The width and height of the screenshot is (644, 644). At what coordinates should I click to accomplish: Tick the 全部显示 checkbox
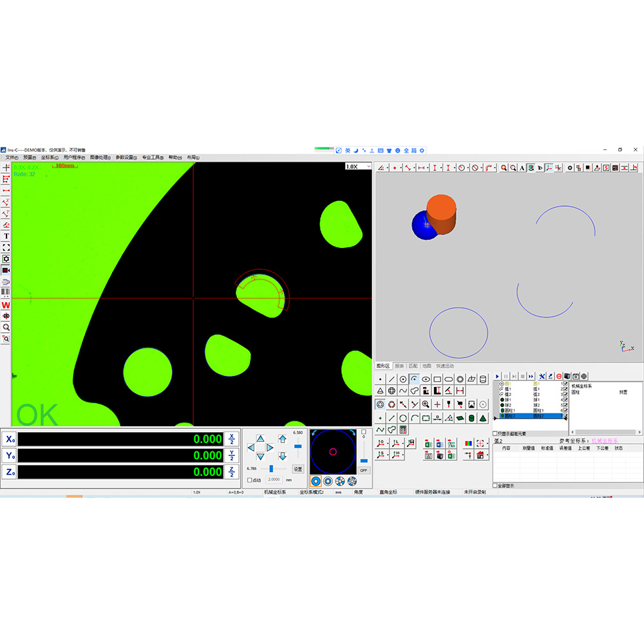pyautogui.click(x=495, y=486)
